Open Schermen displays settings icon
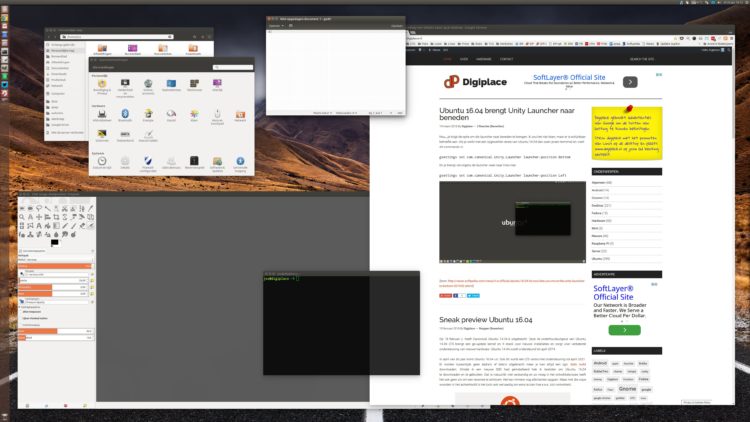Image resolution: width=750 pixels, height=422 pixels. pyautogui.click(x=102, y=135)
